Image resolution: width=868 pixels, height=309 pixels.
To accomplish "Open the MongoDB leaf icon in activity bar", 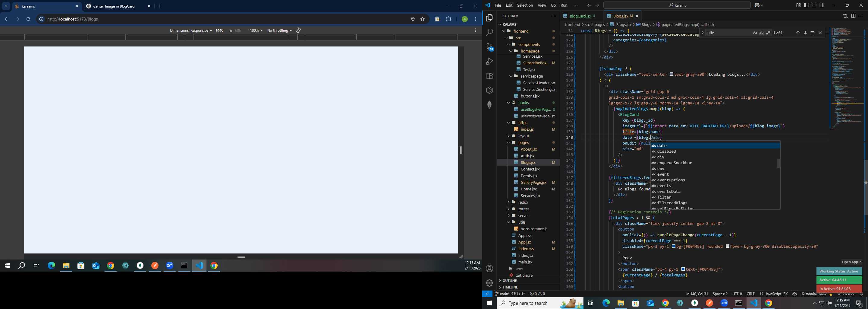I will click(489, 105).
